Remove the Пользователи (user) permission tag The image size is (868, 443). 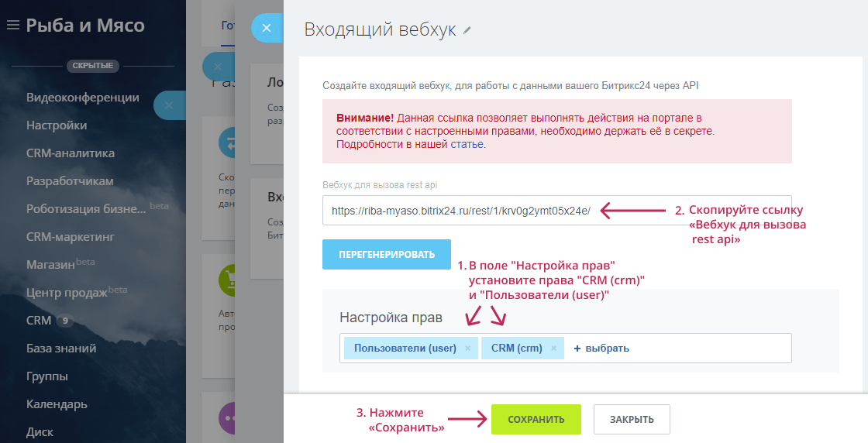coord(467,349)
